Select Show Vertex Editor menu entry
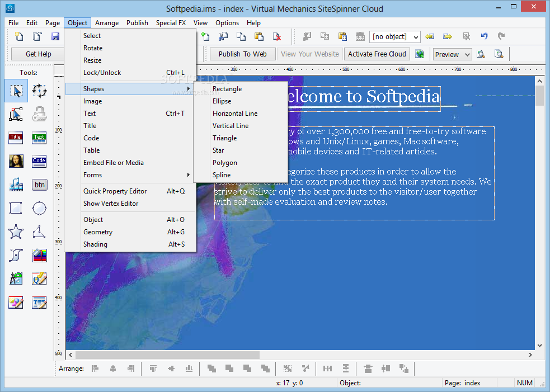 pyautogui.click(x=130, y=204)
